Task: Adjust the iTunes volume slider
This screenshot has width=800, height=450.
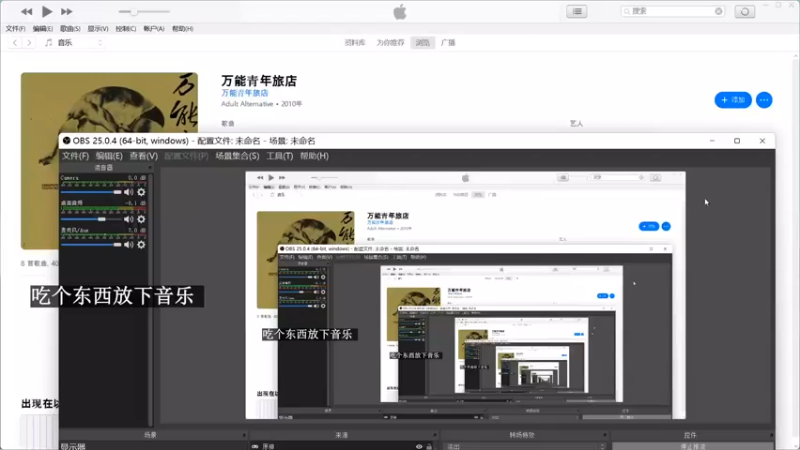Action: pos(144,12)
